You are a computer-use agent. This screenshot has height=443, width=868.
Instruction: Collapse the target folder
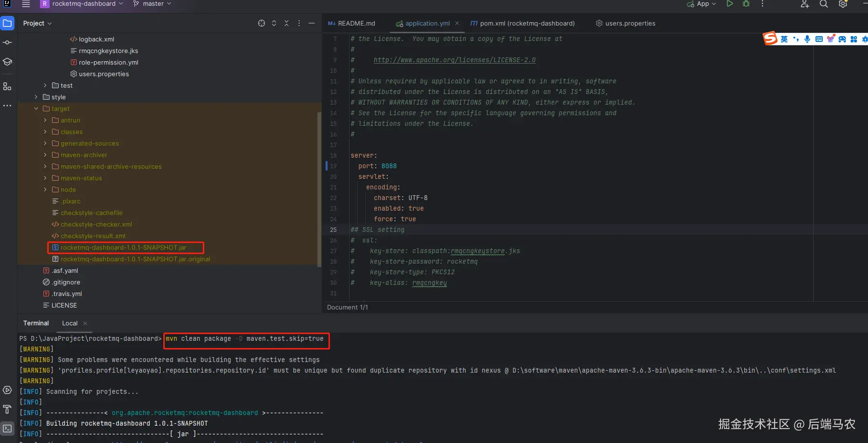pyautogui.click(x=36, y=108)
